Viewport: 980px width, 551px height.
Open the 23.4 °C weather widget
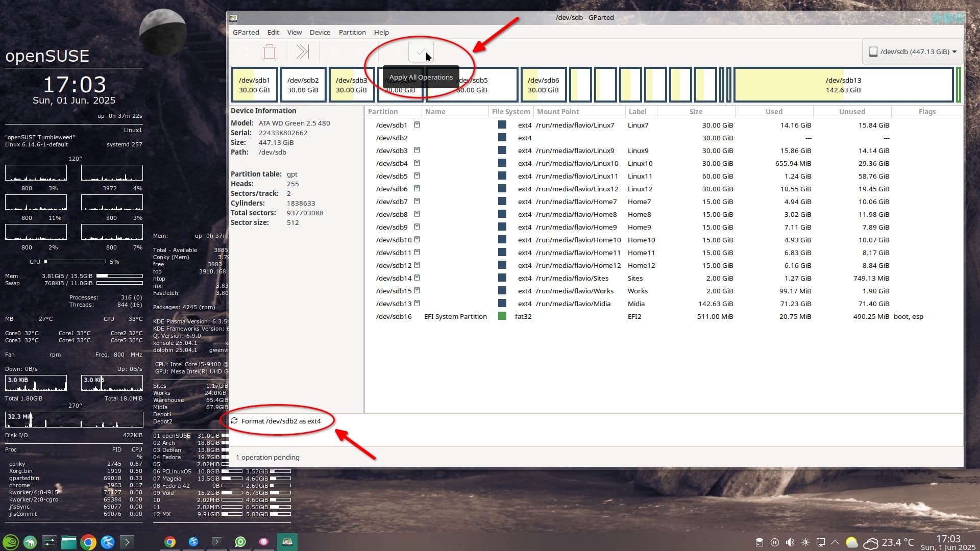(888, 542)
